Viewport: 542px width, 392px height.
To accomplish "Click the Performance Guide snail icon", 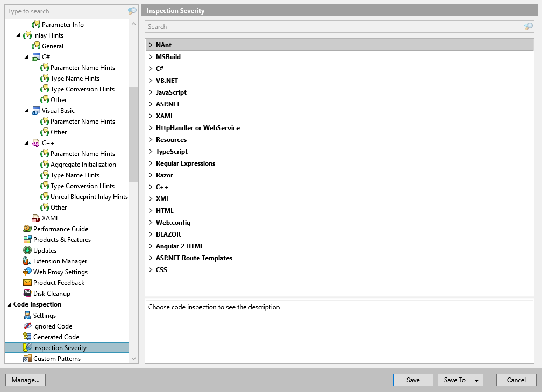I will [27, 229].
